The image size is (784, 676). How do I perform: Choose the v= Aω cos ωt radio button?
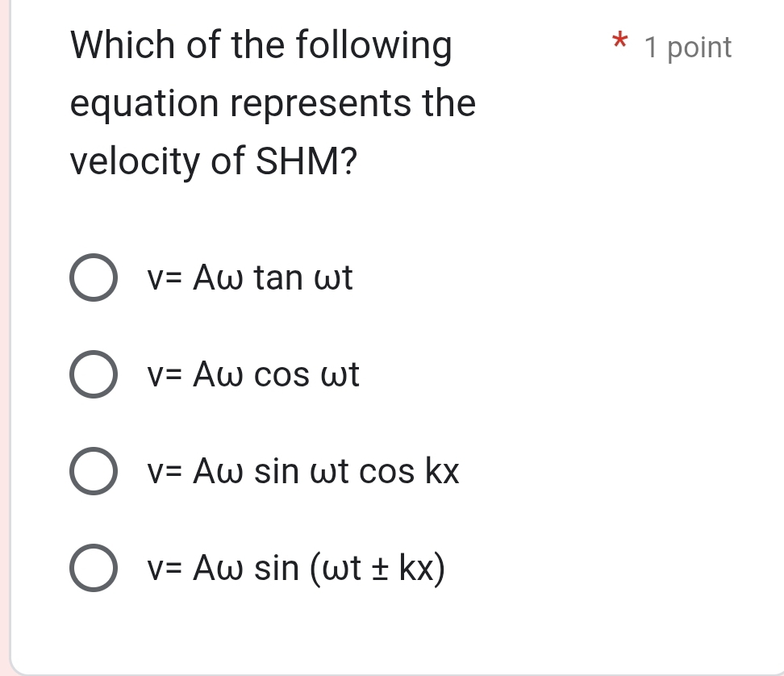tap(94, 375)
